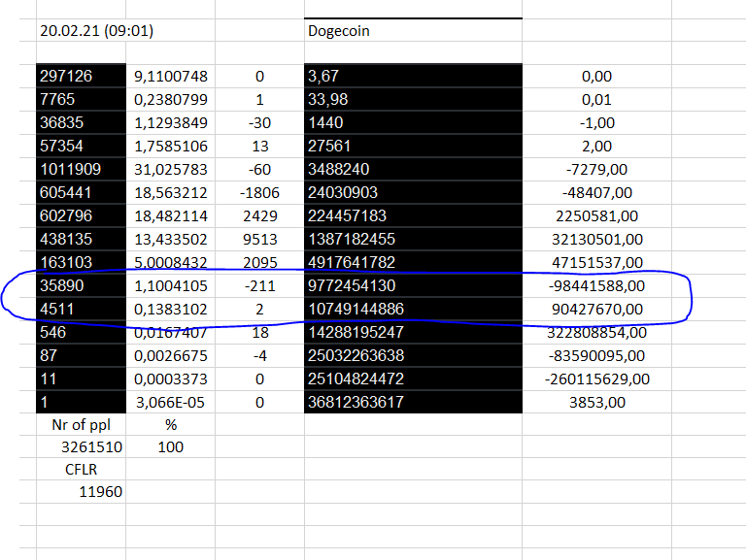Click cell with value 36835
Image resolution: width=746 pixels, height=560 pixels.
tap(81, 122)
